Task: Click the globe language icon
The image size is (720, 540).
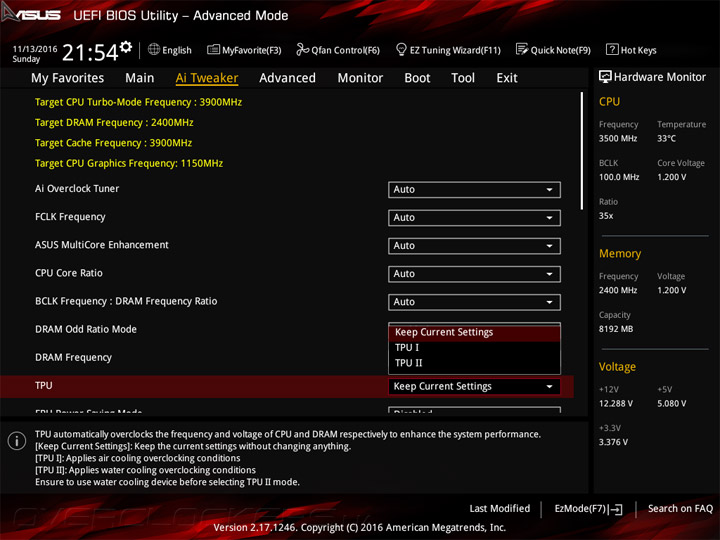Action: [x=154, y=49]
